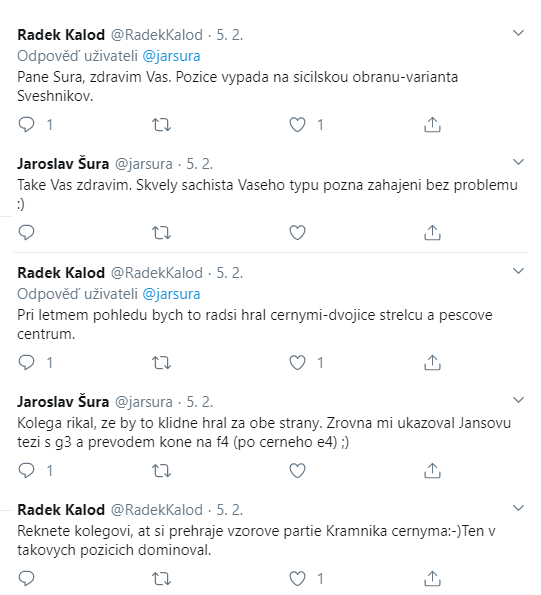Reply to the 'Take Vas zdravim' tweet
Image resolution: width=541 pixels, height=595 pixels.
pyautogui.click(x=27, y=232)
